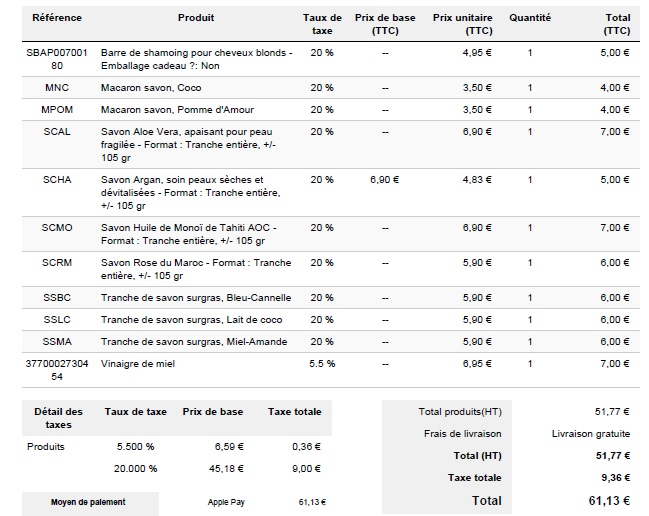
Task: Select the SBAP00700180 reference cell
Action: point(57,58)
